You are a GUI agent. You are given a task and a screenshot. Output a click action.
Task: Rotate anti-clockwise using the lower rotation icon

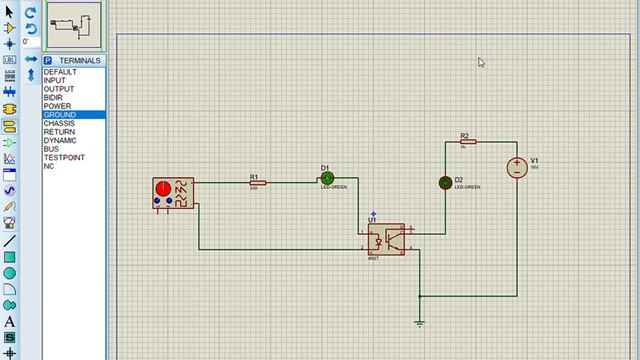(31, 29)
